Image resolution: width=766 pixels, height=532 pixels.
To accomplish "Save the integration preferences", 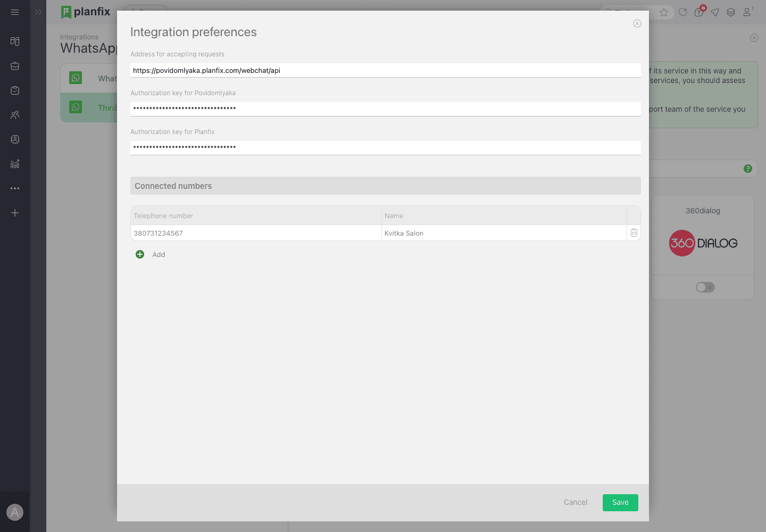I will (x=620, y=503).
